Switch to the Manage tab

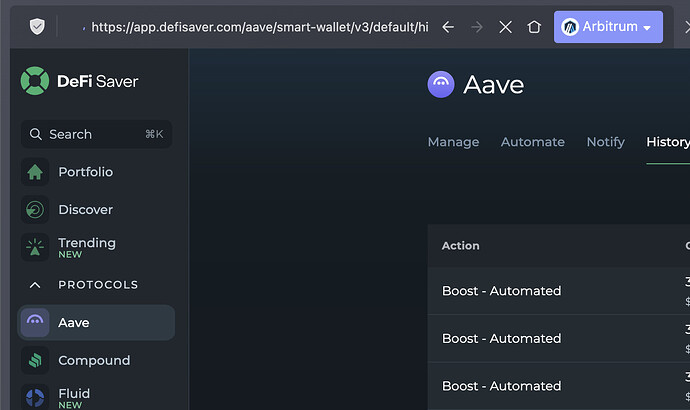454,142
